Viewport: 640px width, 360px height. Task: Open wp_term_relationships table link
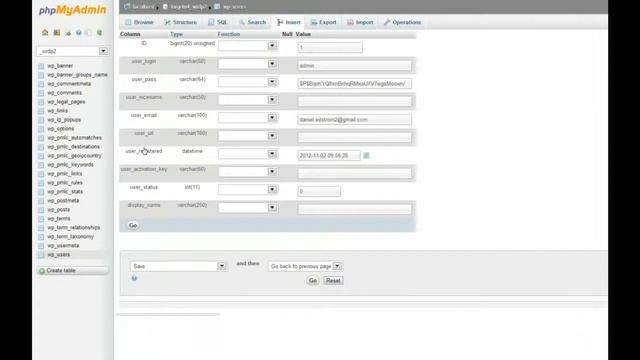(x=74, y=228)
